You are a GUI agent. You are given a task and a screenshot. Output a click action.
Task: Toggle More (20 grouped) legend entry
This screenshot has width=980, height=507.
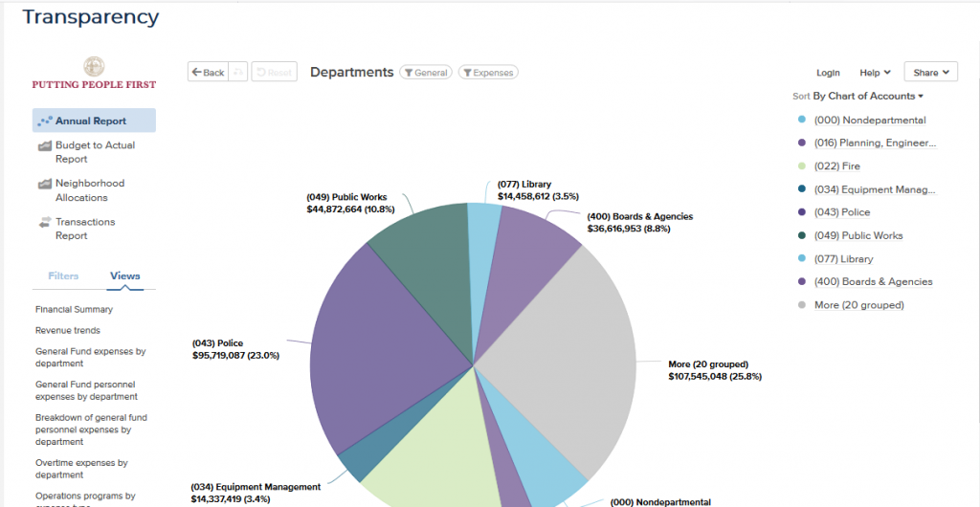pyautogui.click(x=851, y=305)
